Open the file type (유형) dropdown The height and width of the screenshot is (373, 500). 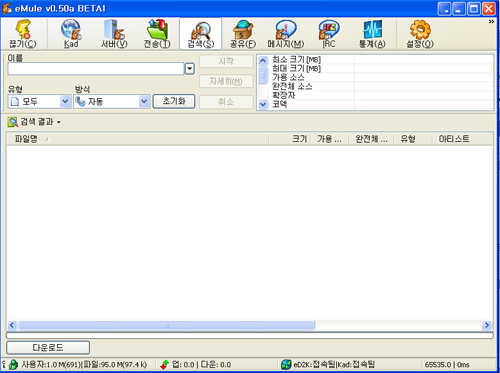[39, 101]
